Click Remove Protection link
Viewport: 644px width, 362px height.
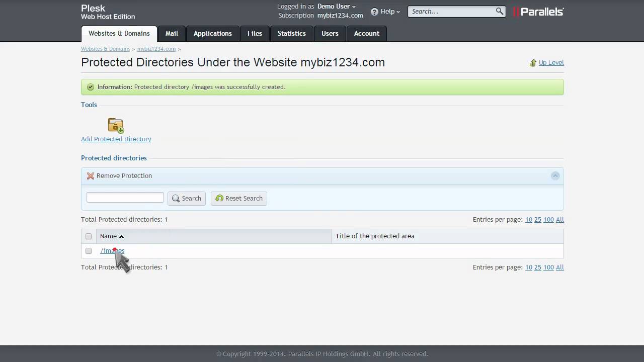pos(124,176)
